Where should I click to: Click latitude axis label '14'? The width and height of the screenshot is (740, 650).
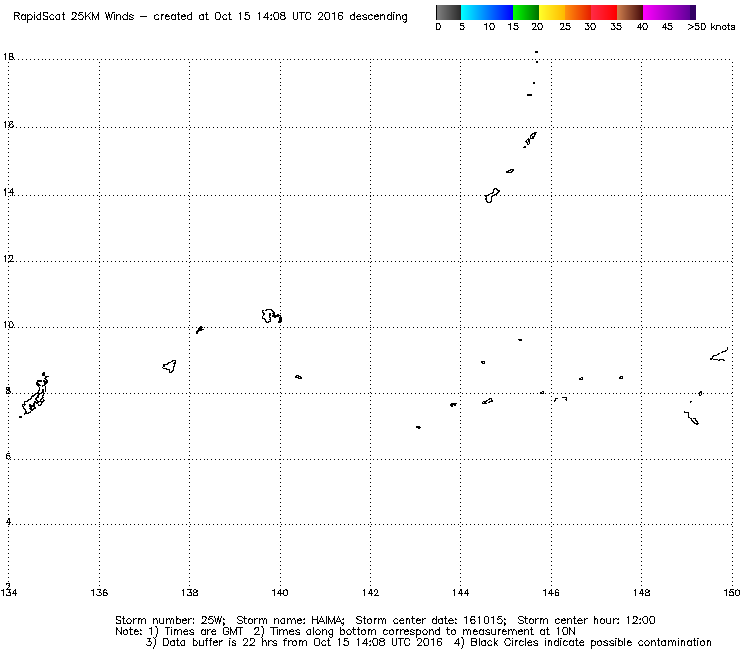8,192
